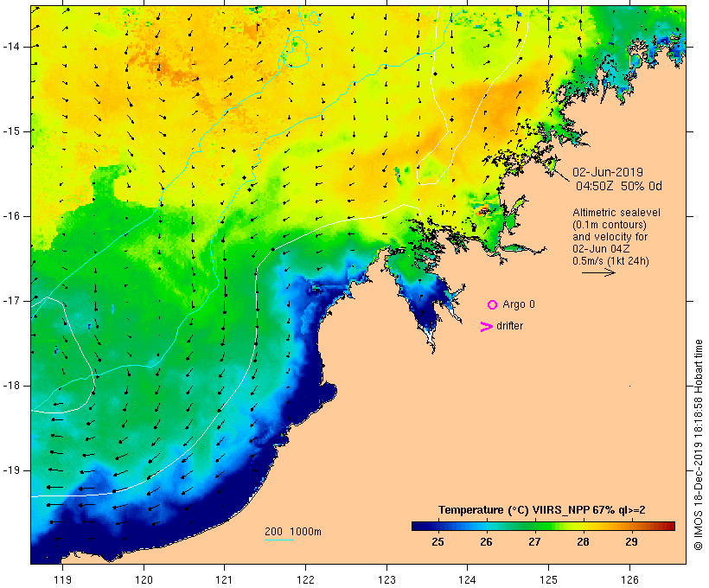Click the 'and velocity for' text line

click(610, 237)
